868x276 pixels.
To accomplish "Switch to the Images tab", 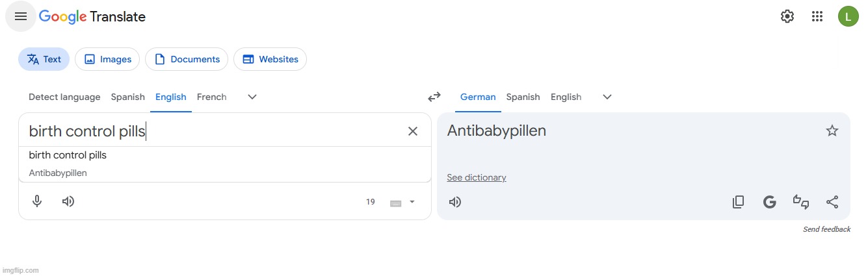I will (x=107, y=59).
